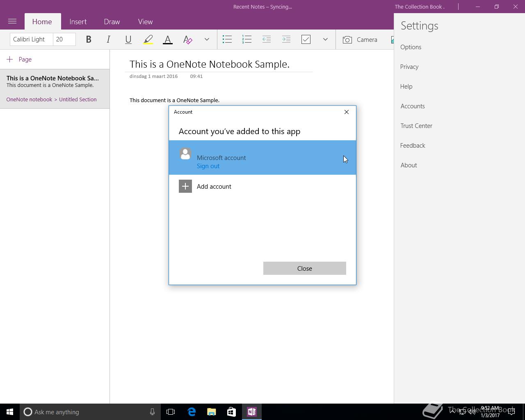Viewport: 525px width, 420px height.
Task: Open Trust Center in Settings
Action: (x=416, y=126)
